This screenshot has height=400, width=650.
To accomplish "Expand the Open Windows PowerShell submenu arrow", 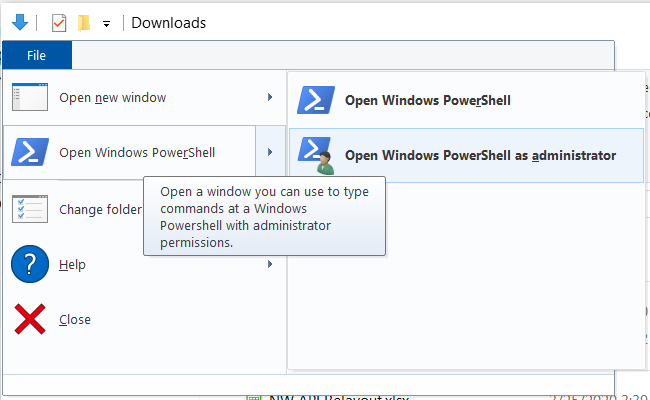I will 270,153.
